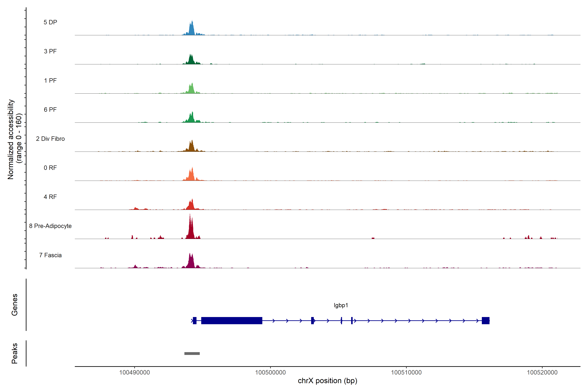Click the last Igbp1 exon on right
Image resolution: width=588 pixels, height=392 pixels.
point(485,320)
